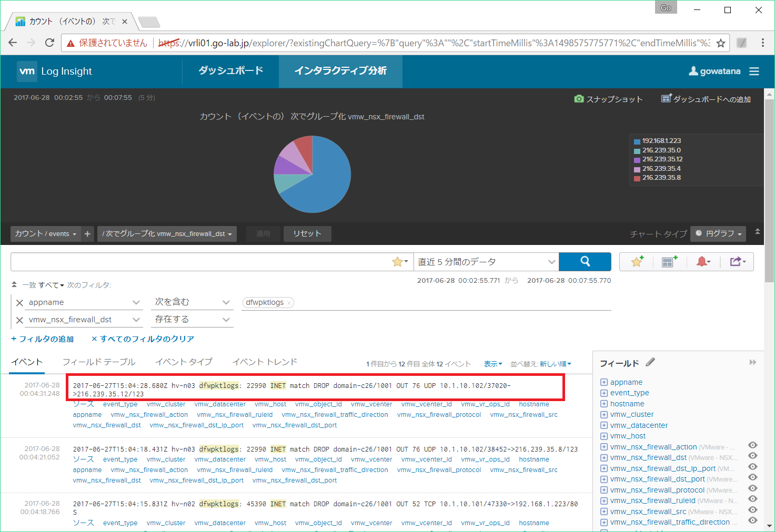Viewport: 775px width, 532px height.
Task: Click the フィルタの追加 link
Action: click(43, 339)
